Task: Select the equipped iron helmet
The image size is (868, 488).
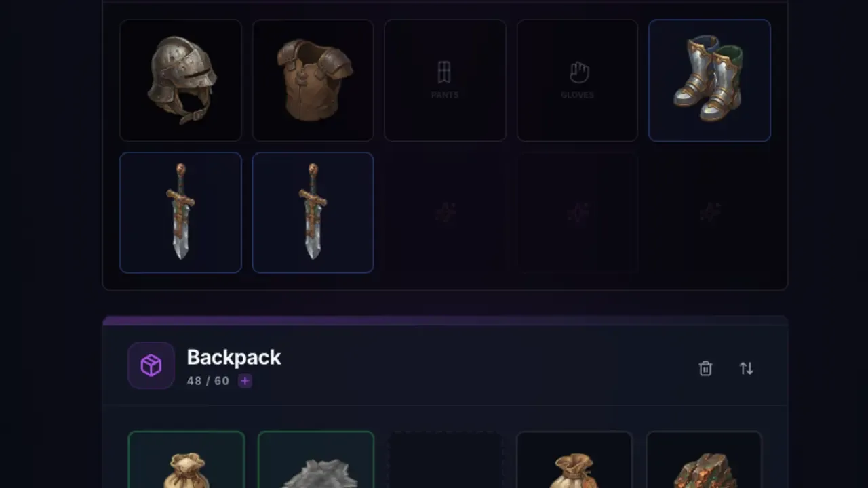Action: [x=180, y=80]
